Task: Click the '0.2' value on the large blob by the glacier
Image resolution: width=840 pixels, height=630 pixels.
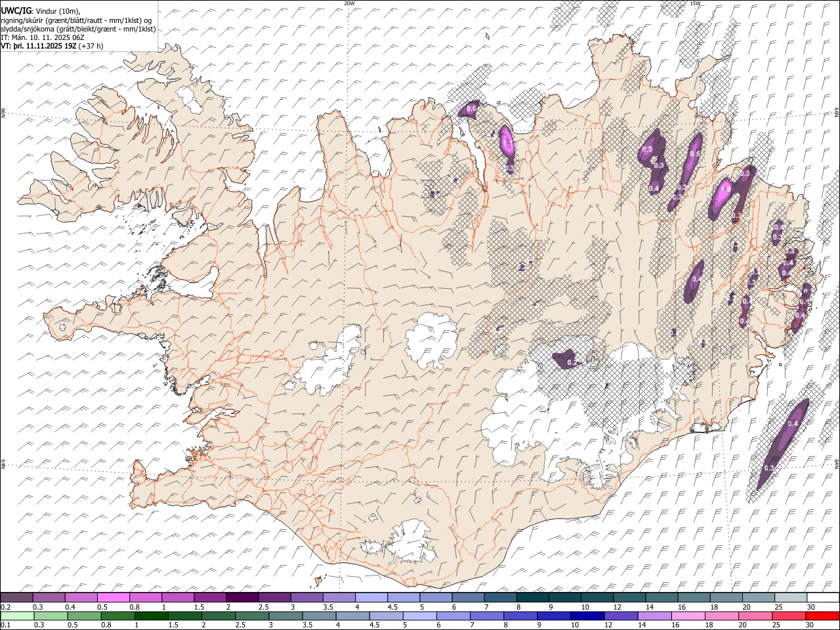Action: tap(572, 362)
